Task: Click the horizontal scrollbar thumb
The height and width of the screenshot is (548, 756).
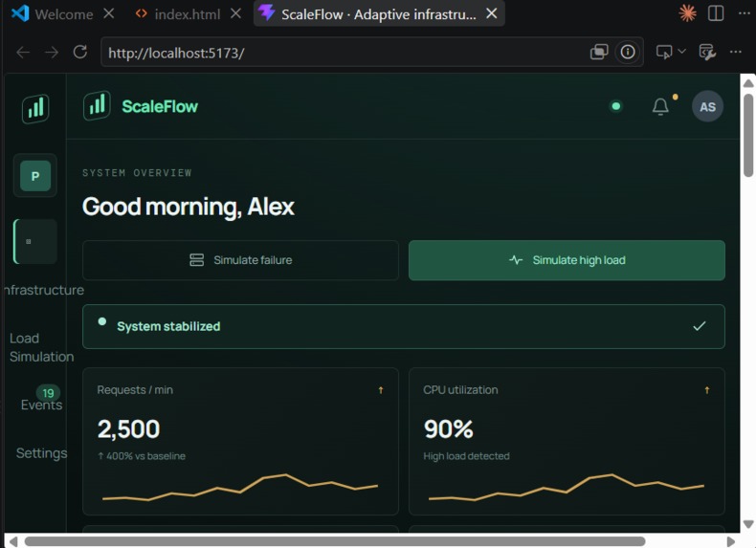Action: [x=335, y=541]
